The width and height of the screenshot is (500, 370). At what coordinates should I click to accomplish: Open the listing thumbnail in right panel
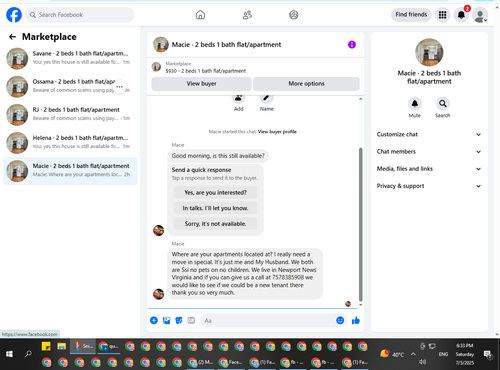pos(429,52)
